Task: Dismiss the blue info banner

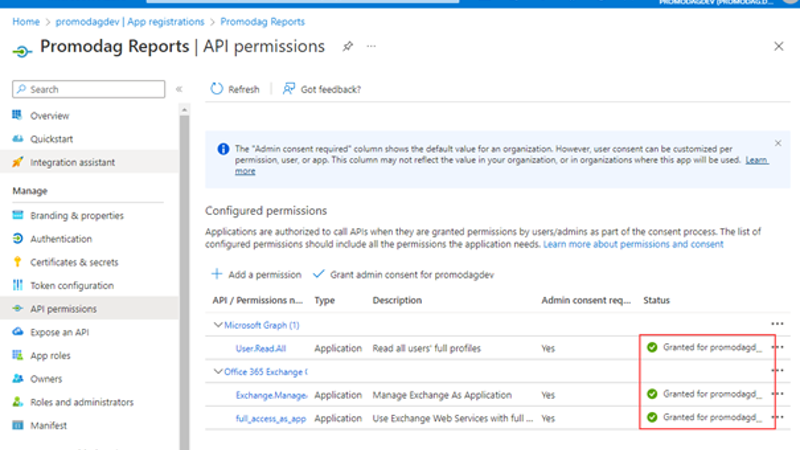Action: point(778,143)
